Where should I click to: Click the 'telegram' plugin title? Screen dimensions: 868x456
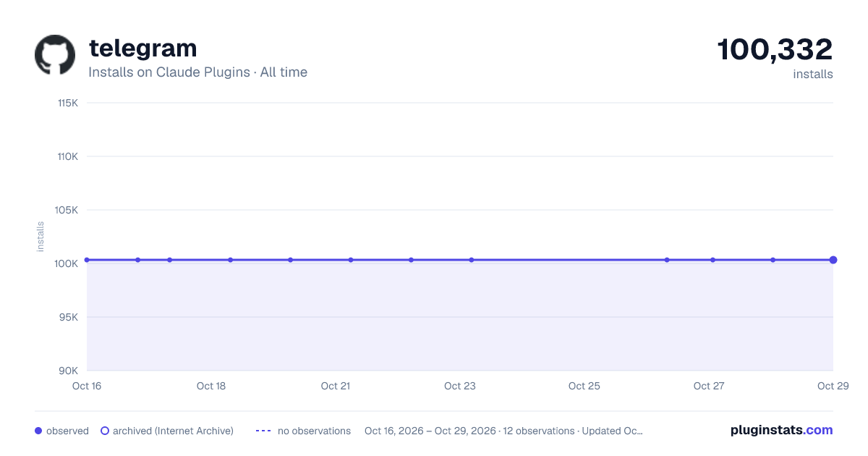[x=142, y=48]
